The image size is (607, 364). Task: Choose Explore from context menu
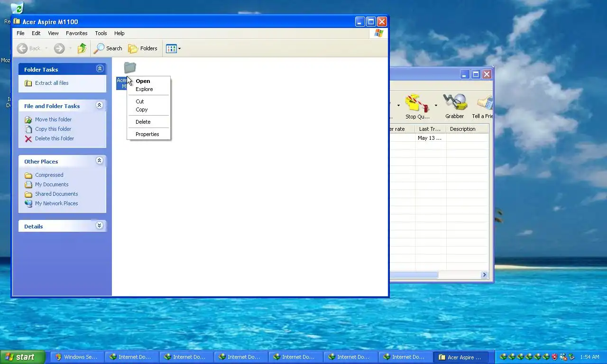(x=149, y=89)
